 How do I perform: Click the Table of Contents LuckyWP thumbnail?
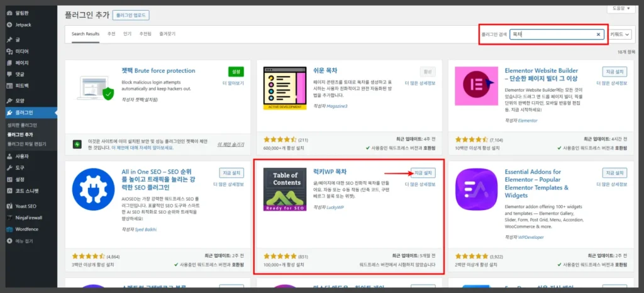(285, 189)
